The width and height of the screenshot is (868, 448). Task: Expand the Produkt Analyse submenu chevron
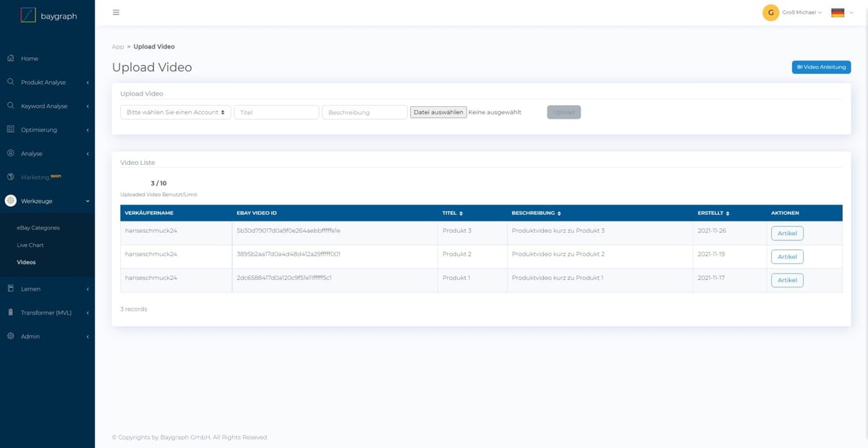tap(88, 83)
